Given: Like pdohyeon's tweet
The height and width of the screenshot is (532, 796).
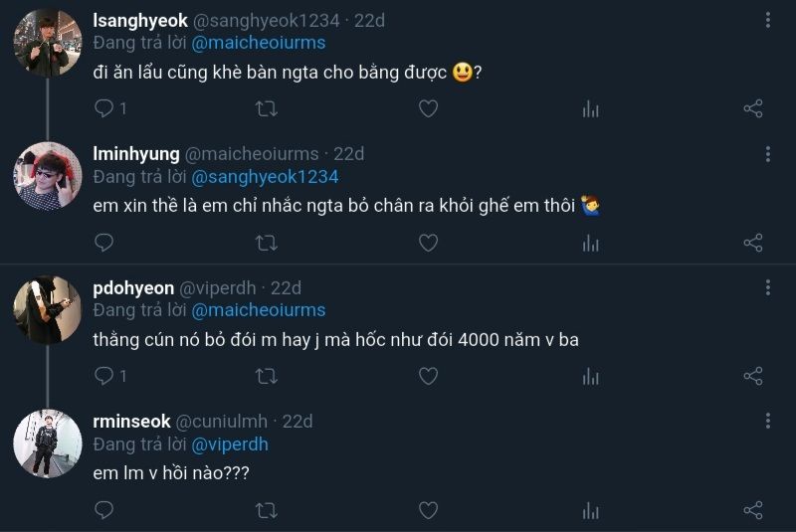Looking at the screenshot, I should [428, 376].
